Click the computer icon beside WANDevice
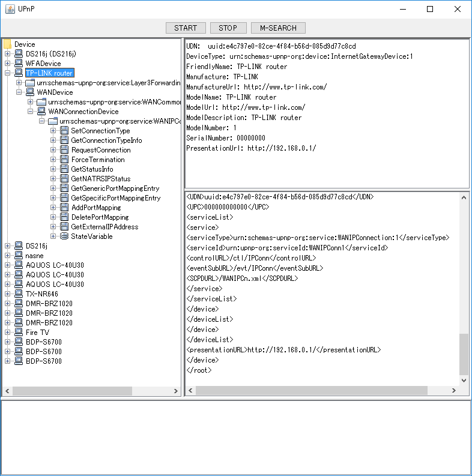472x476 pixels. click(x=30, y=92)
